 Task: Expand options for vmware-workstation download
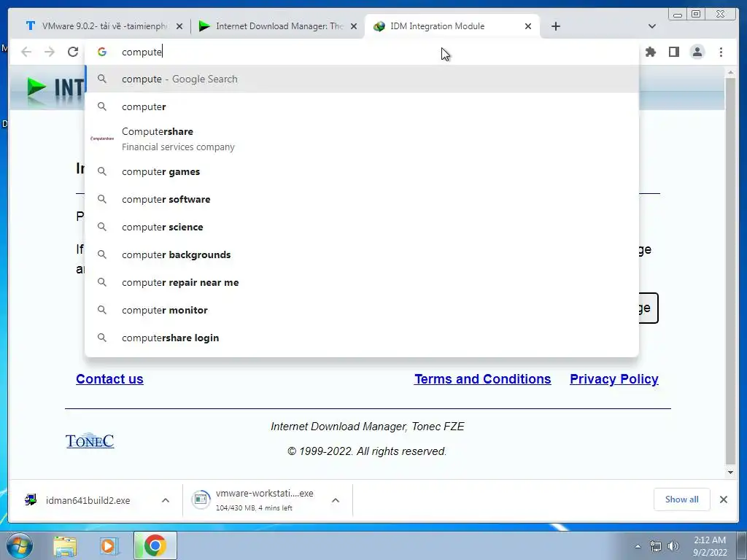pos(336,500)
